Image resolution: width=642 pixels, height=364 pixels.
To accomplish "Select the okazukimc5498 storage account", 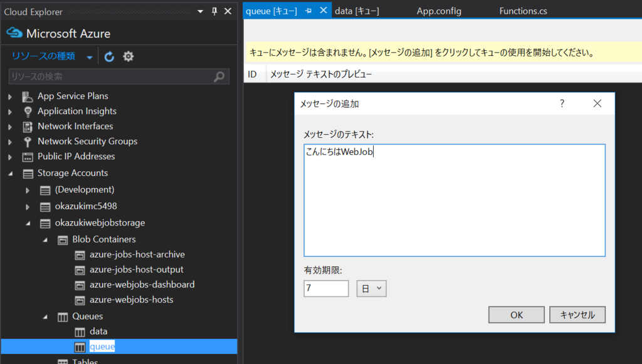I will click(x=86, y=206).
